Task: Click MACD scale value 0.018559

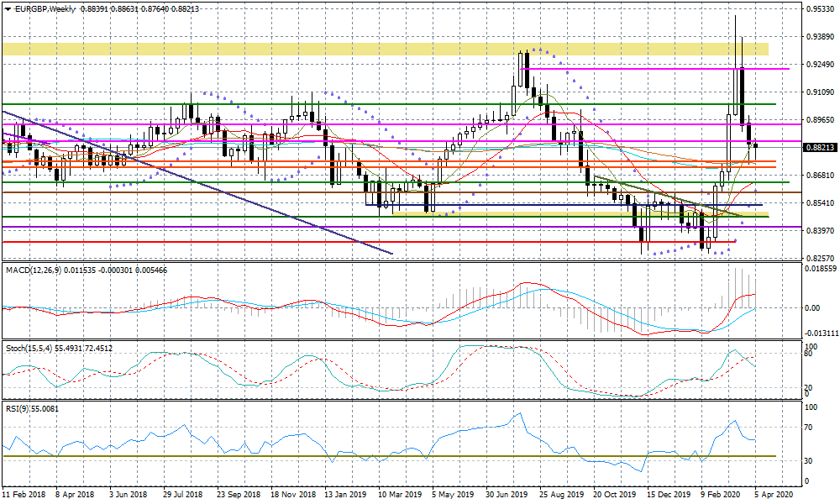Action: click(x=821, y=268)
